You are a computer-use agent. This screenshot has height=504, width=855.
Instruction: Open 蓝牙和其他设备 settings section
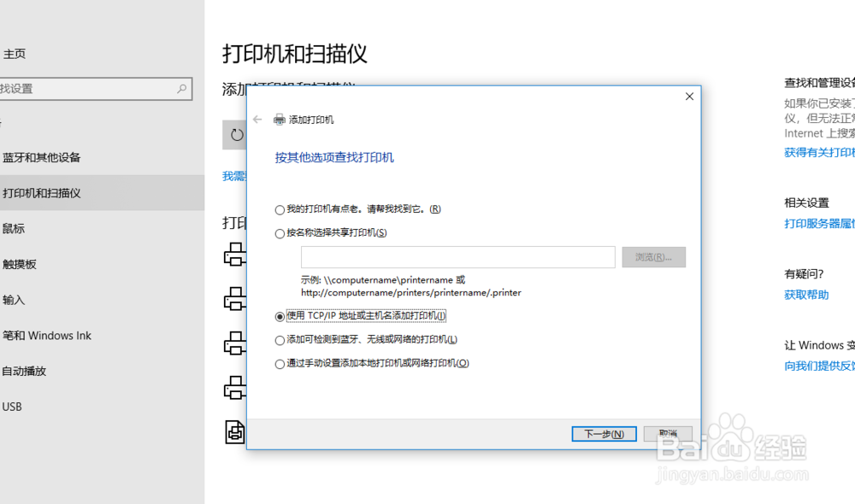pos(41,156)
